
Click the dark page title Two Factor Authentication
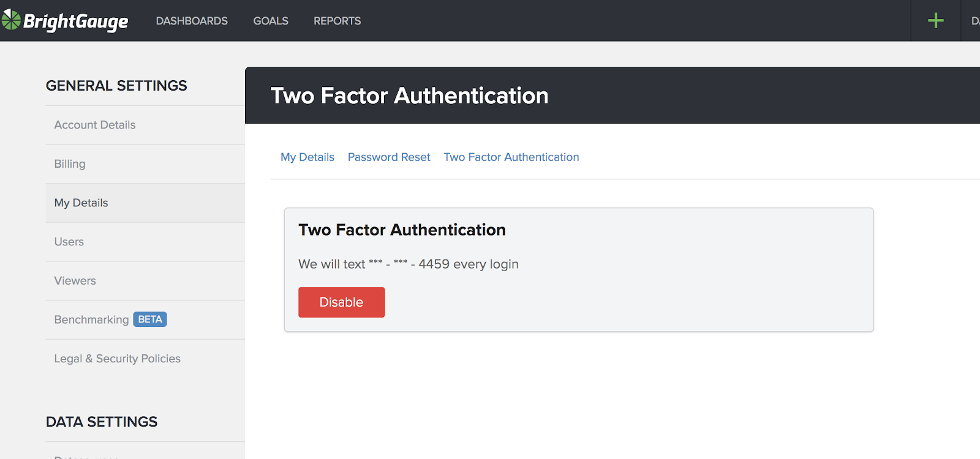pos(409,96)
